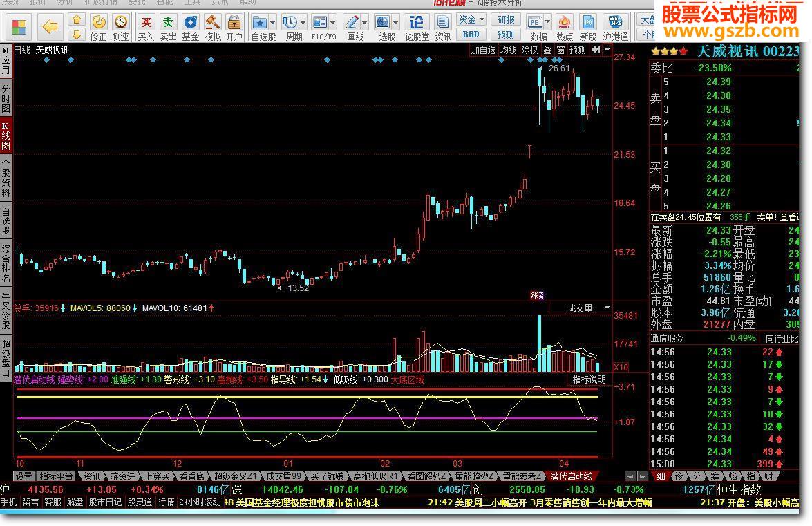Viewport: 812px width, 526px height.
Task: Click the colorful home grid icon
Action: [x=19, y=27]
